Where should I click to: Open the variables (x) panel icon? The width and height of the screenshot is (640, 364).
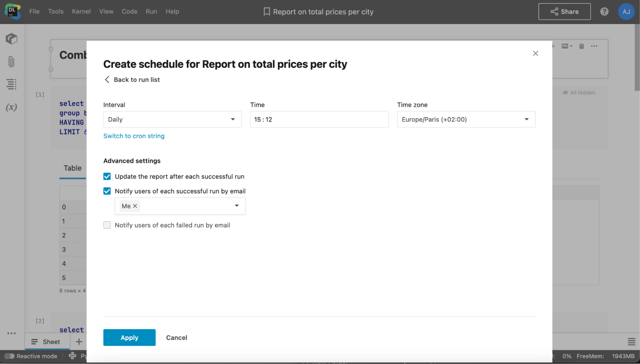click(x=11, y=107)
